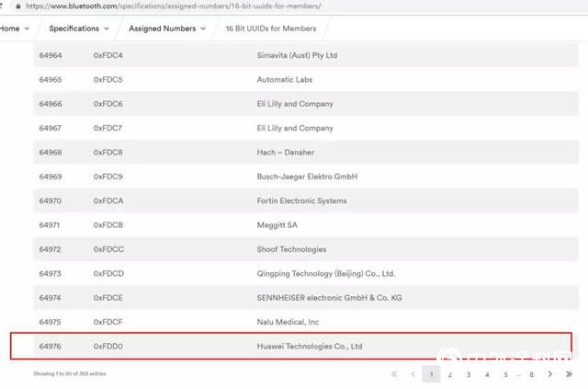Click decimal value 64974

click(51, 298)
